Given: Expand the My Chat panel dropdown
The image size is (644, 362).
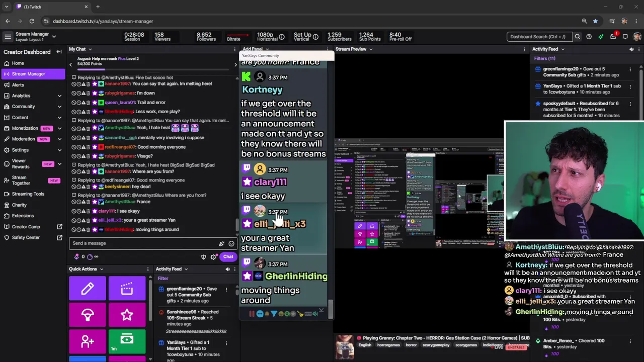Looking at the screenshot, I should 90,49.
